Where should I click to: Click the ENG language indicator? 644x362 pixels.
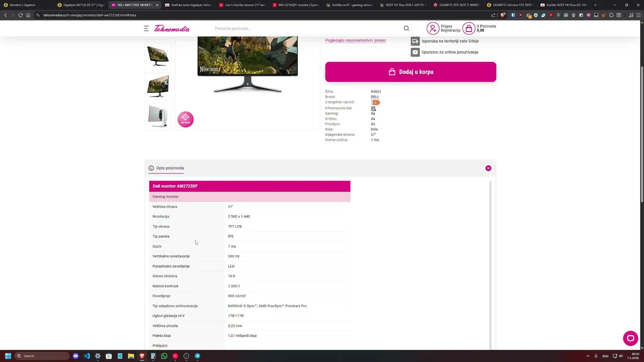pos(605,356)
